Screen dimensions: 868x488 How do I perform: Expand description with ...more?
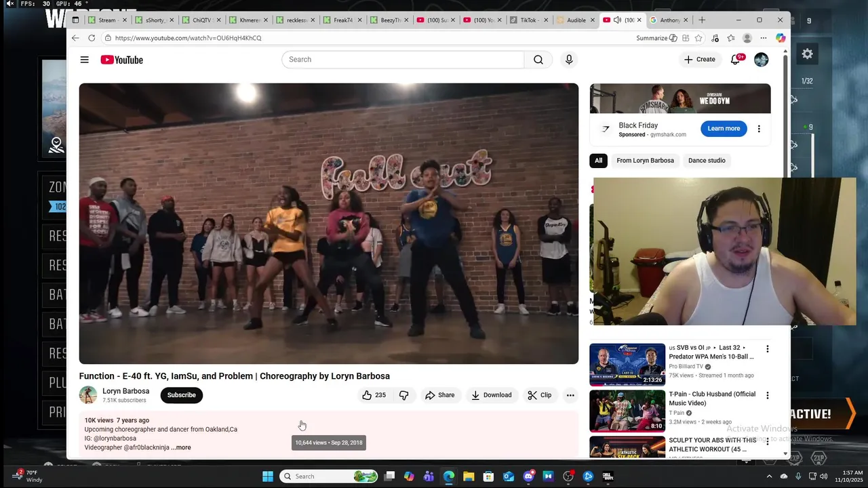pos(181,447)
